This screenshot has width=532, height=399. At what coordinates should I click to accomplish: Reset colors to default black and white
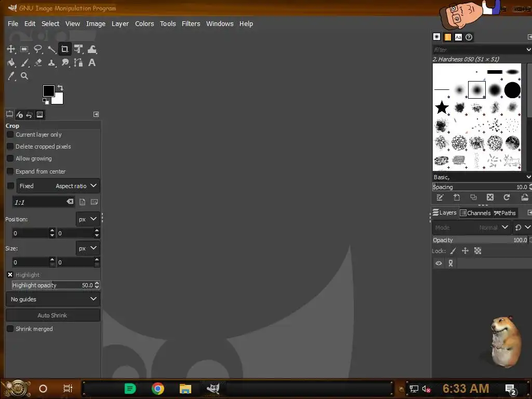(46, 101)
